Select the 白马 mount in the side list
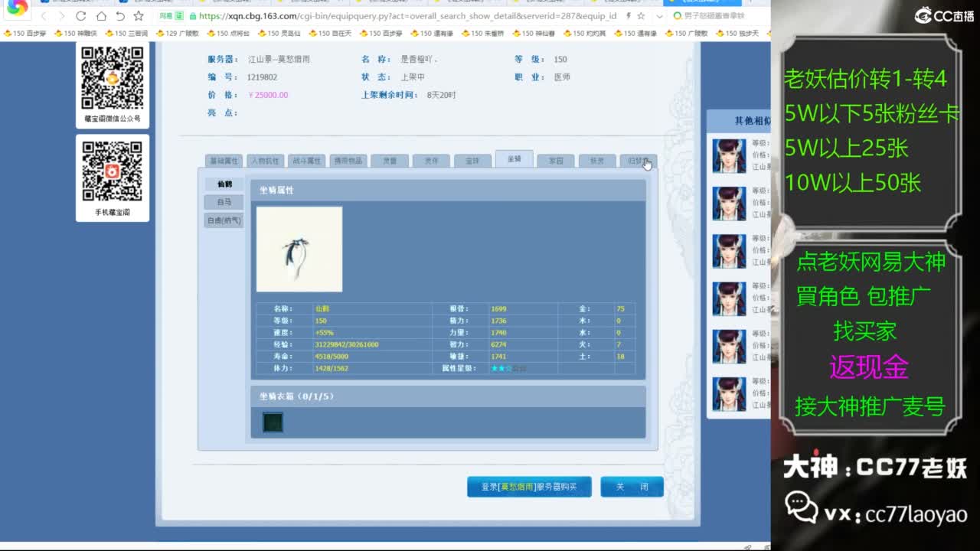Screen dimensions: 980x551 point(224,202)
